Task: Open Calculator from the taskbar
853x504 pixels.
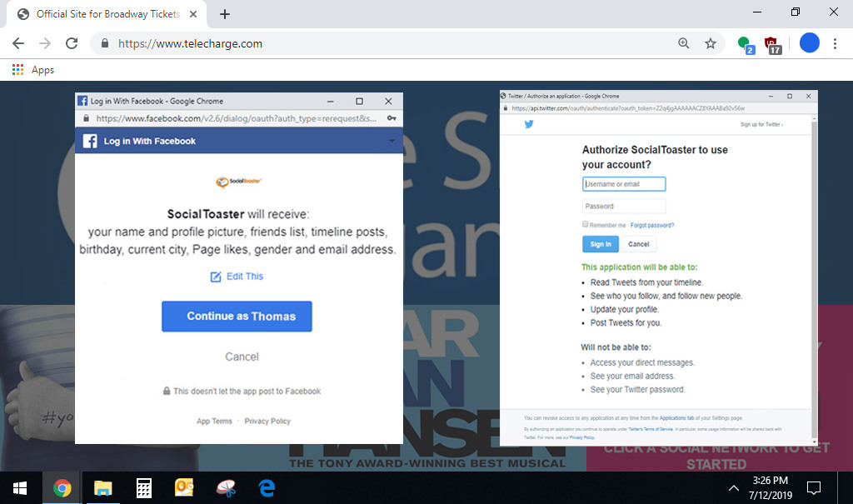Action: pyautogui.click(x=143, y=488)
